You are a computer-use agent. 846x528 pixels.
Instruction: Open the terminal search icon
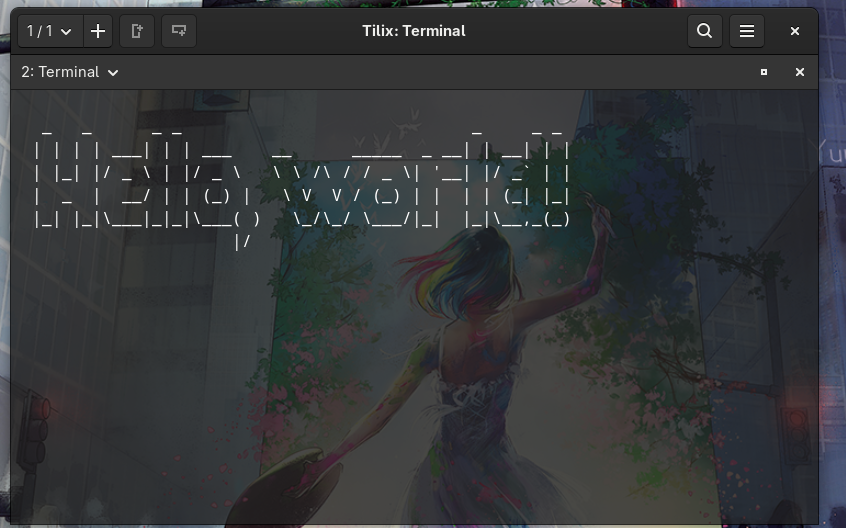pyautogui.click(x=705, y=31)
